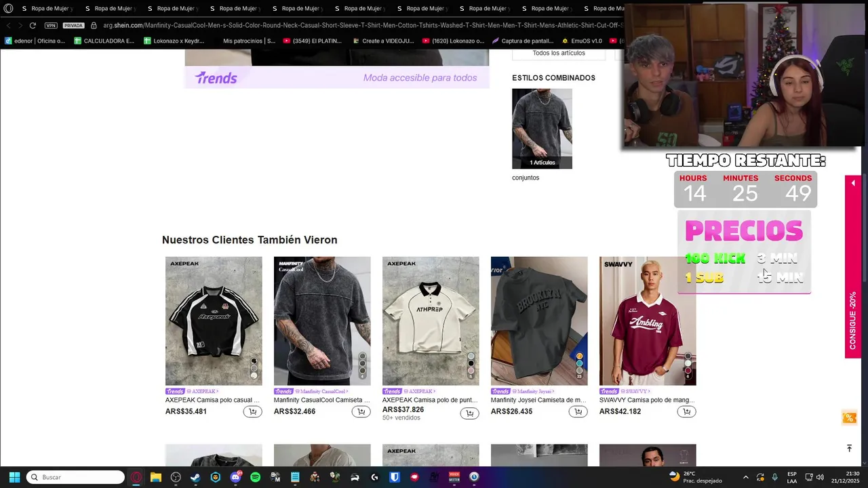Image resolution: width=868 pixels, height=488 pixels.
Task: Reload the page with browser refresh icon
Action: click(x=32, y=25)
